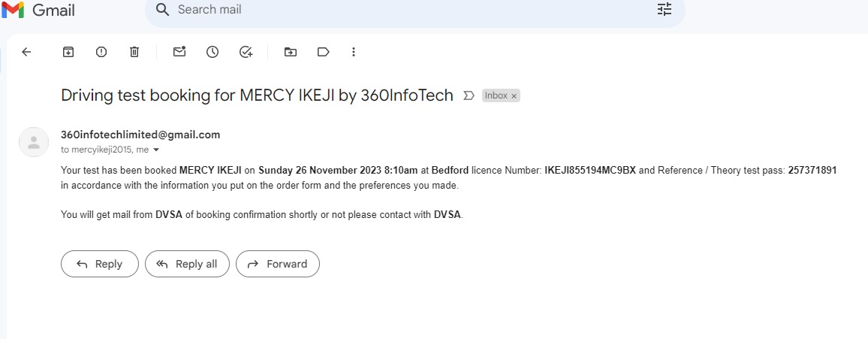
Task: Open the Move to folder icon
Action: (291, 52)
